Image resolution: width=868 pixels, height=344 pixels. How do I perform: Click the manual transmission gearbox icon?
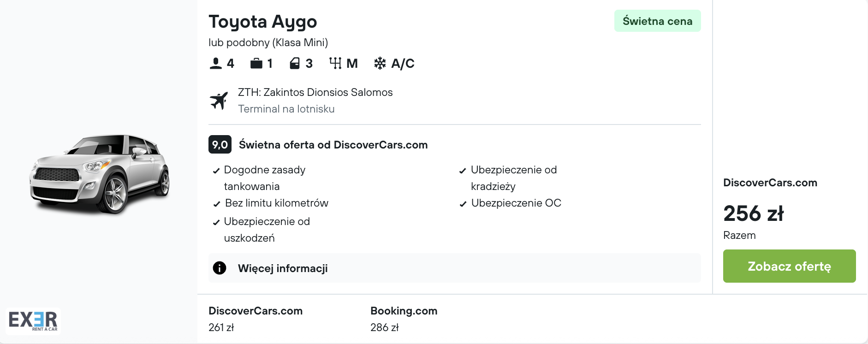click(335, 64)
